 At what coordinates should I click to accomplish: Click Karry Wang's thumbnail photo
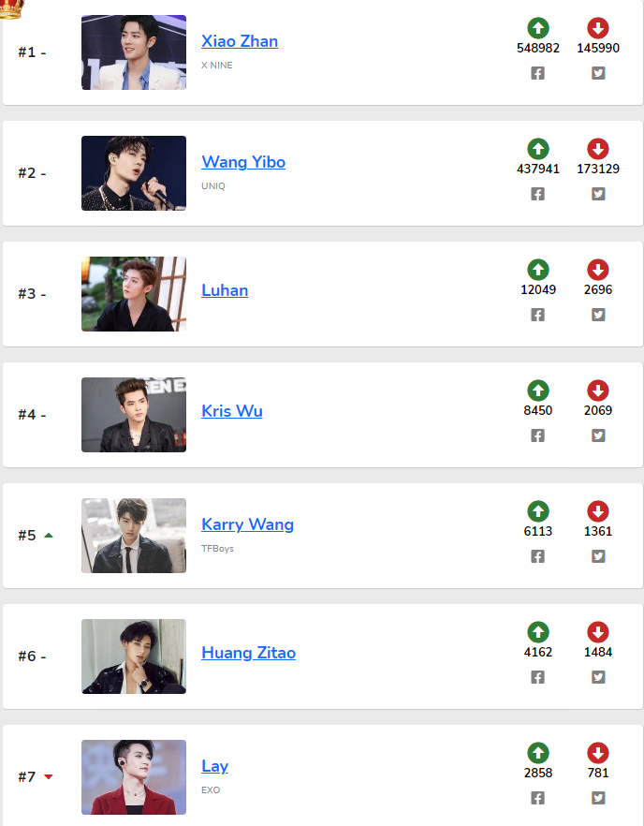(134, 536)
